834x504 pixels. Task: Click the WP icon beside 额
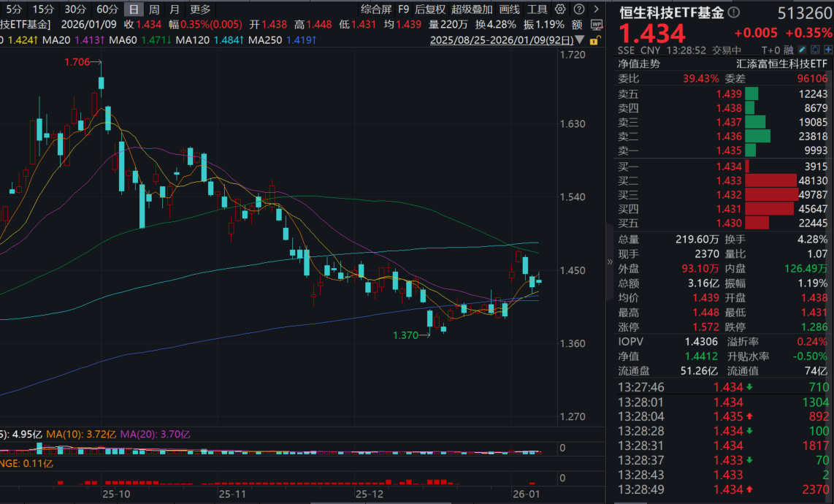tap(597, 25)
